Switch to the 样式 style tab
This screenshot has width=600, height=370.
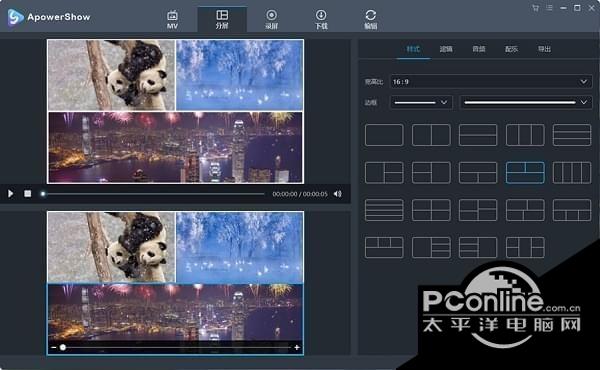[413, 49]
